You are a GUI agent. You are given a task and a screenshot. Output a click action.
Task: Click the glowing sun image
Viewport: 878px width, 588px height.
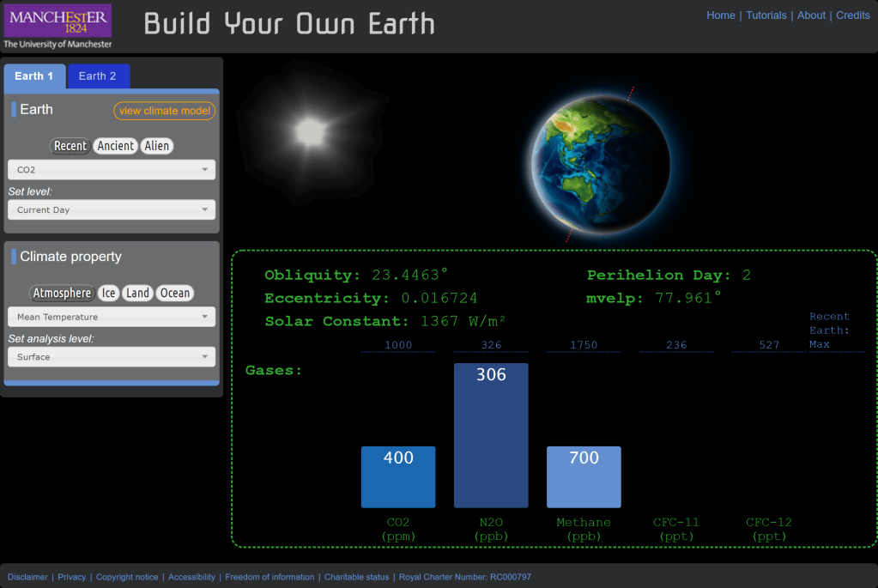click(309, 131)
